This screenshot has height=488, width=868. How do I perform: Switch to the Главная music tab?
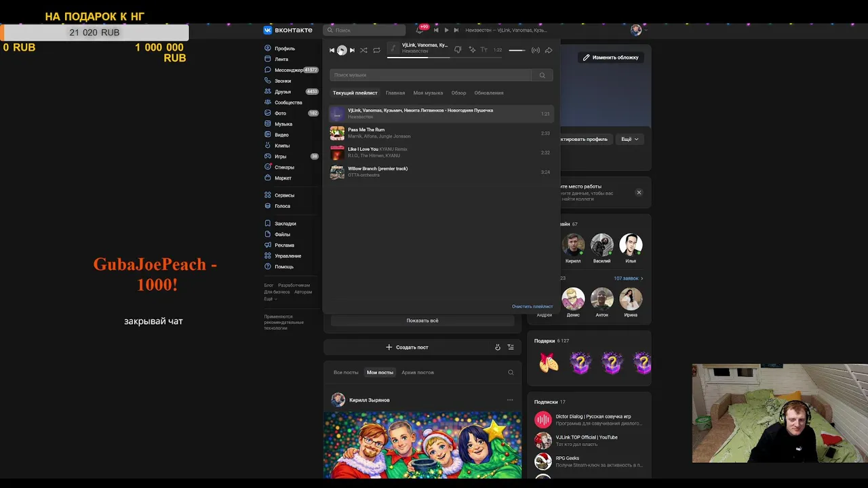(x=395, y=93)
